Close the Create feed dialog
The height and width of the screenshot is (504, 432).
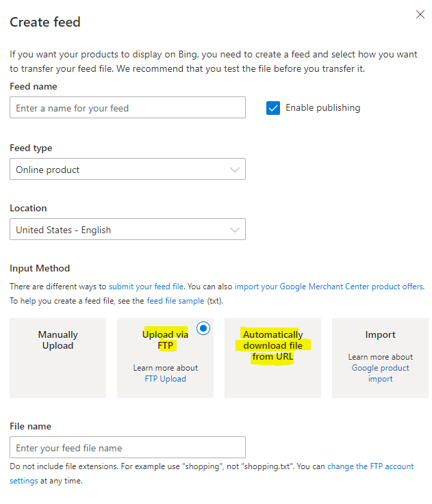[x=420, y=14]
